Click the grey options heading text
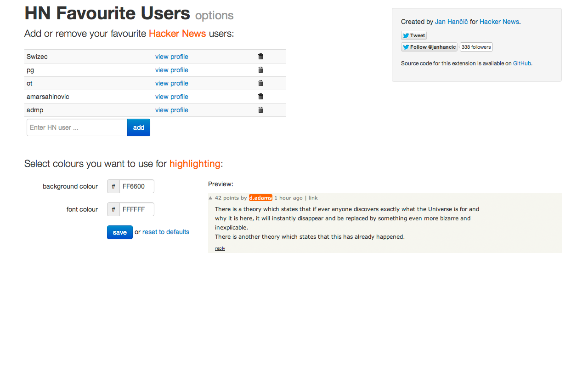Viewport: 588px width, 368px height. [215, 16]
